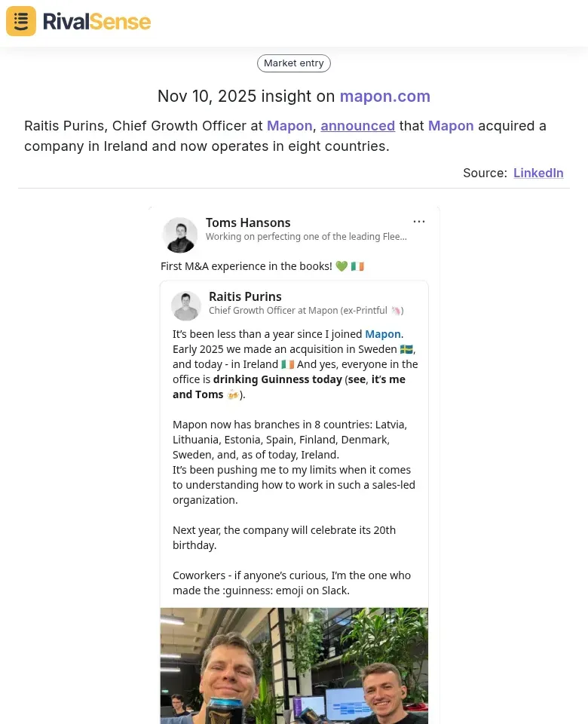Image resolution: width=588 pixels, height=724 pixels.
Task: View the Guinness office photo
Action: coord(294,666)
